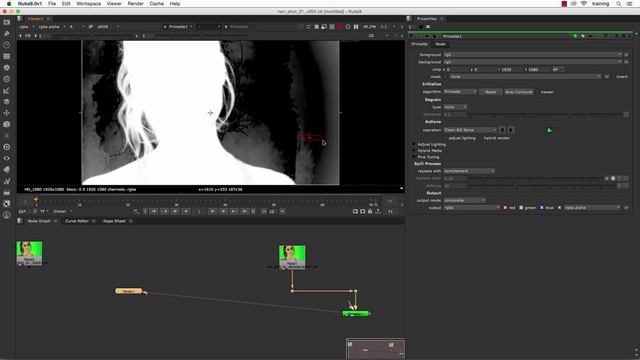Viewport: 640px width, 360px height.
Task: Select the green Primatte node in graph
Action: (x=356, y=314)
